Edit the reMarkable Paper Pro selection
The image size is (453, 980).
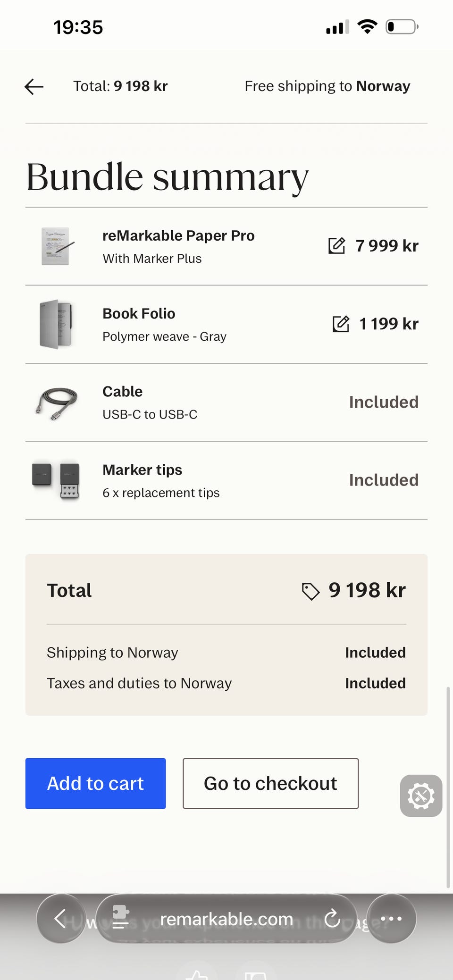click(x=336, y=246)
